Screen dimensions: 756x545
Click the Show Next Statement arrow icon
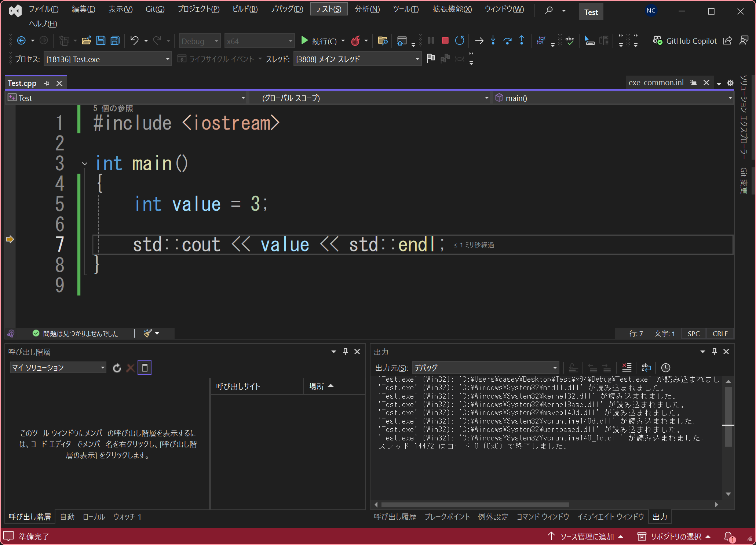point(479,41)
